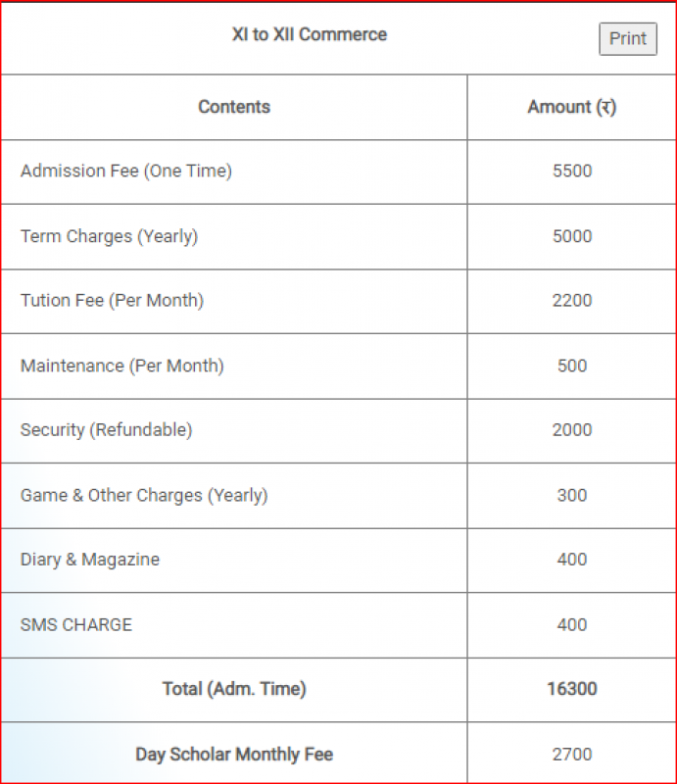Select the Security (Refundable) row label
677x784 pixels.
106,429
